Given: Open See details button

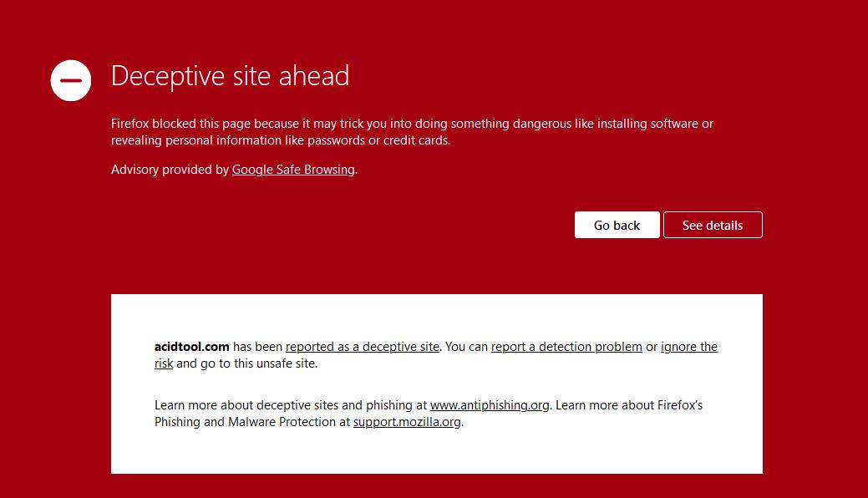Looking at the screenshot, I should (713, 225).
